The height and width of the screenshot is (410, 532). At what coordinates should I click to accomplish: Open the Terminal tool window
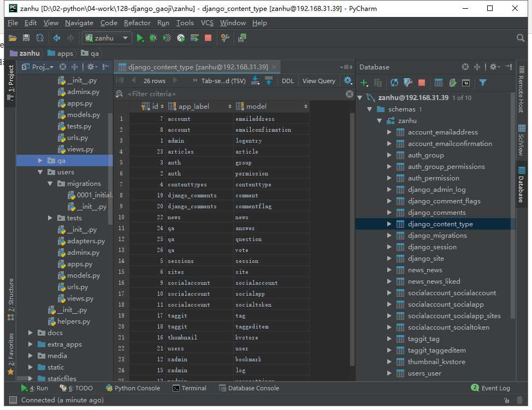(190, 388)
